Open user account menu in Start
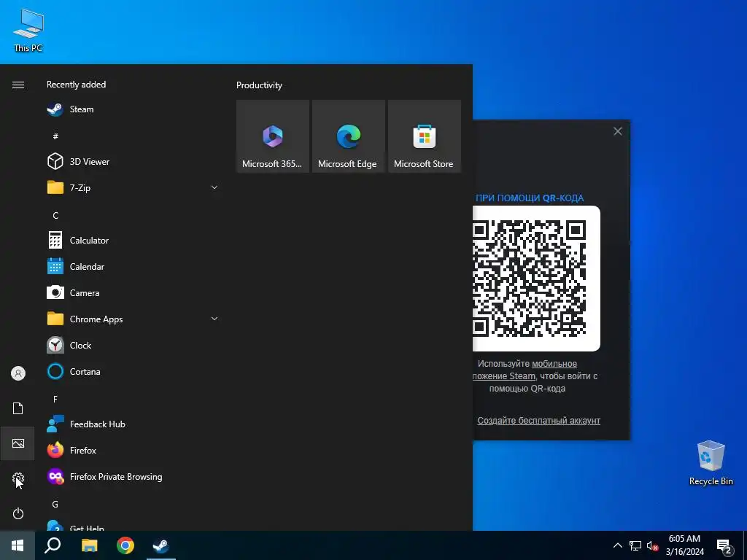 pos(18,373)
